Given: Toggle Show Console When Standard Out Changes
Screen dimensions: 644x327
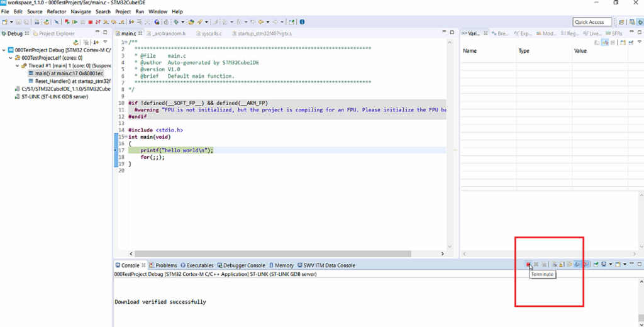Looking at the screenshot, I should [578, 265].
